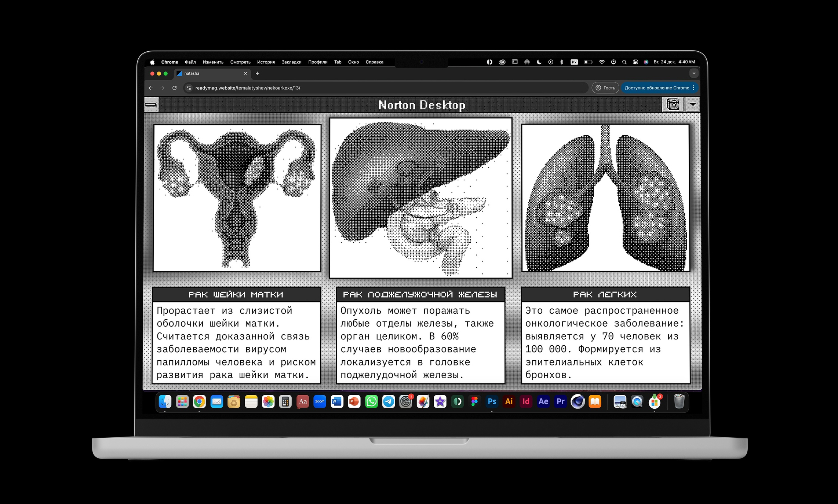The height and width of the screenshot is (504, 838).
Task: Reload the page with refresh icon
Action: (x=175, y=88)
